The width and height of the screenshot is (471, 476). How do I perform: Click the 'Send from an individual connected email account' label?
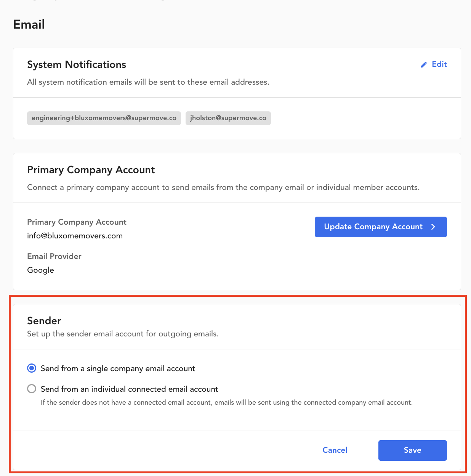point(129,389)
